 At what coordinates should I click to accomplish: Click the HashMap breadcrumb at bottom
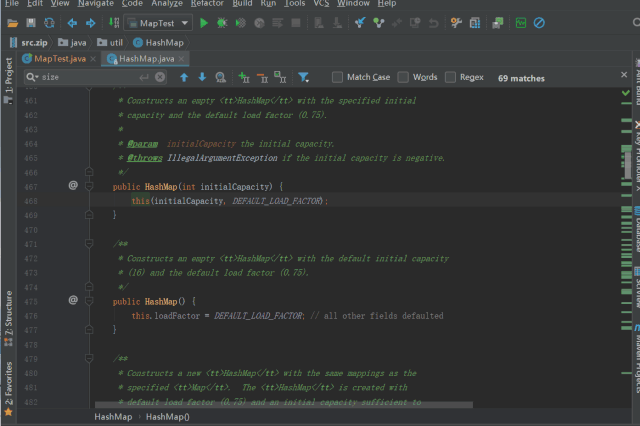[115, 416]
